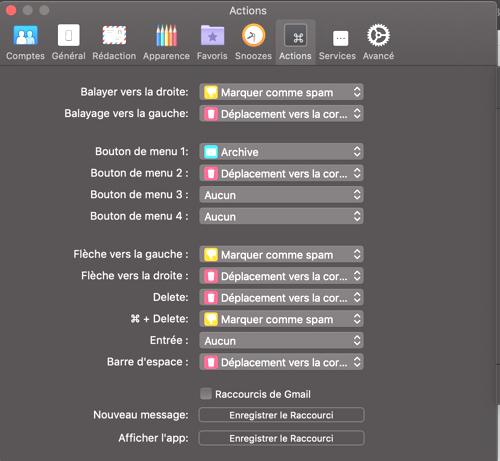Open the Rédaction preferences pane
This screenshot has height=461, width=500.
pyautogui.click(x=114, y=42)
